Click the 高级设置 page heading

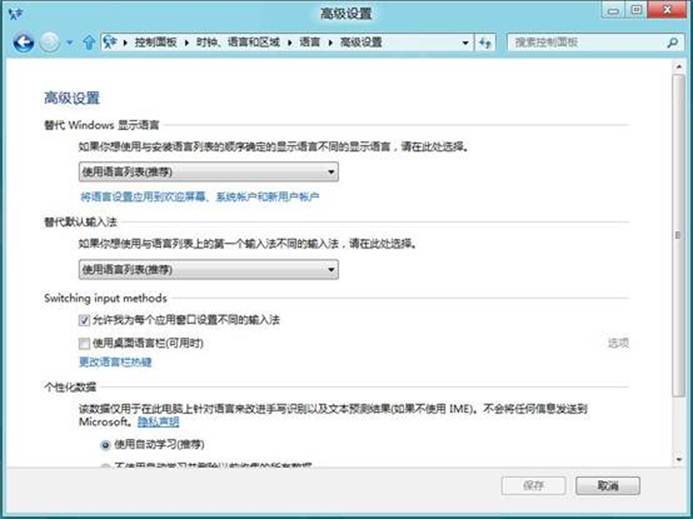72,98
